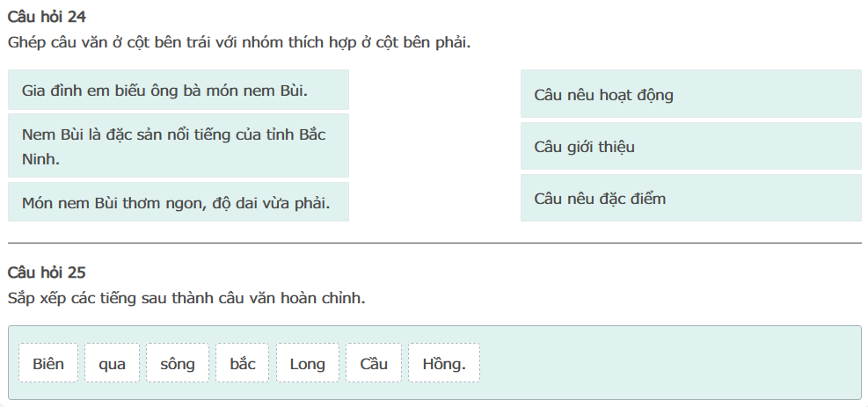Choose sentence "Món nem Bùi thơm ngon"
868x407 pixels.
[178, 202]
